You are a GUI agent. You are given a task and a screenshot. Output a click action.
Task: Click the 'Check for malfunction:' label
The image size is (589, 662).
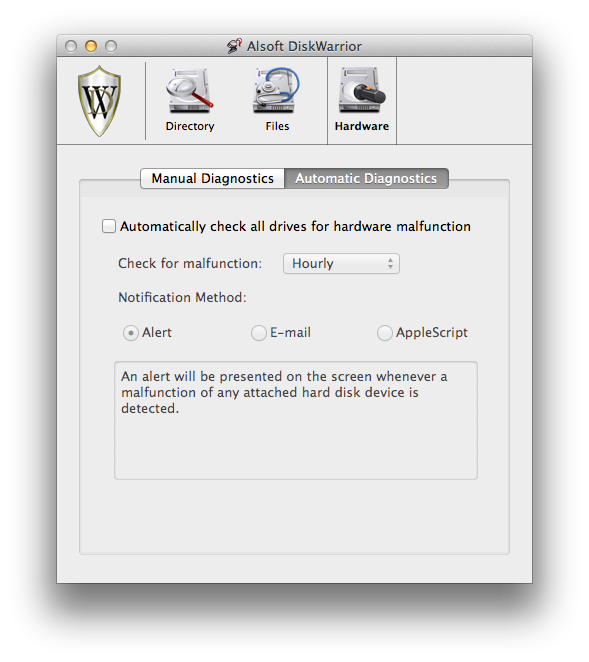pyautogui.click(x=190, y=263)
